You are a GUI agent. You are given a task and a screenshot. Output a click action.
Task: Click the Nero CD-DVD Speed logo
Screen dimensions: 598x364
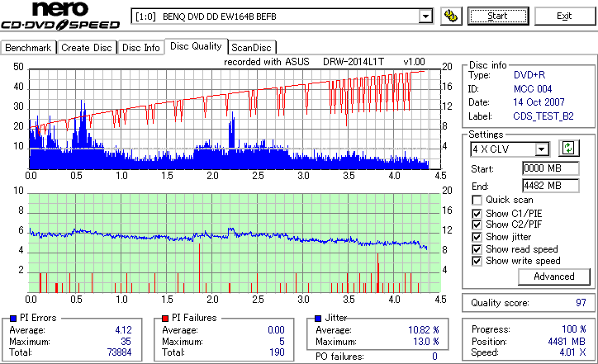pos(60,16)
